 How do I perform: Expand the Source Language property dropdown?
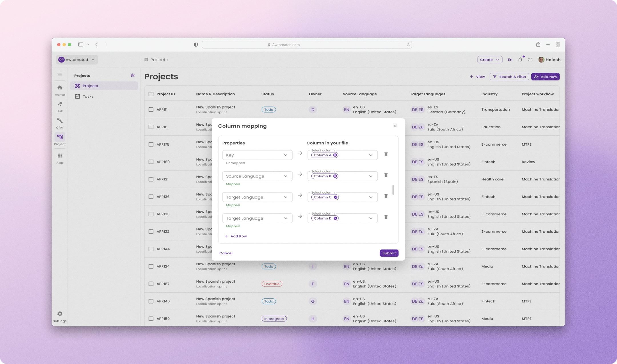click(257, 176)
